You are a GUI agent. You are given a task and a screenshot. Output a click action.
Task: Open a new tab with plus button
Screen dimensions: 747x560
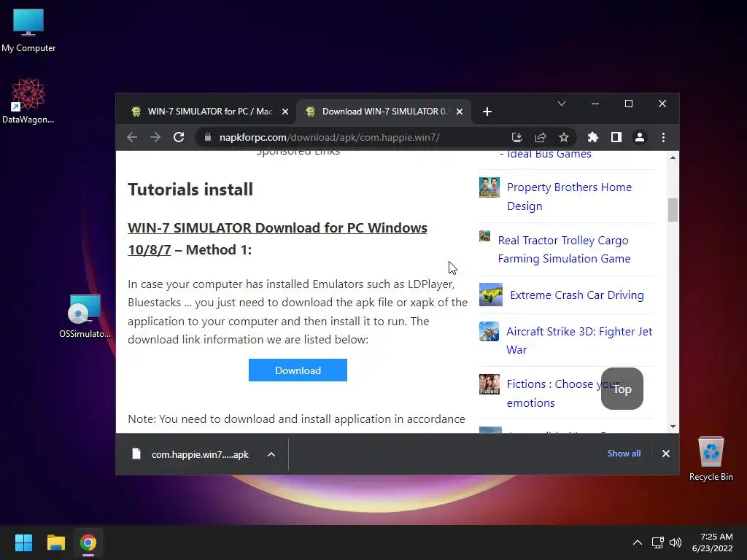[487, 112]
